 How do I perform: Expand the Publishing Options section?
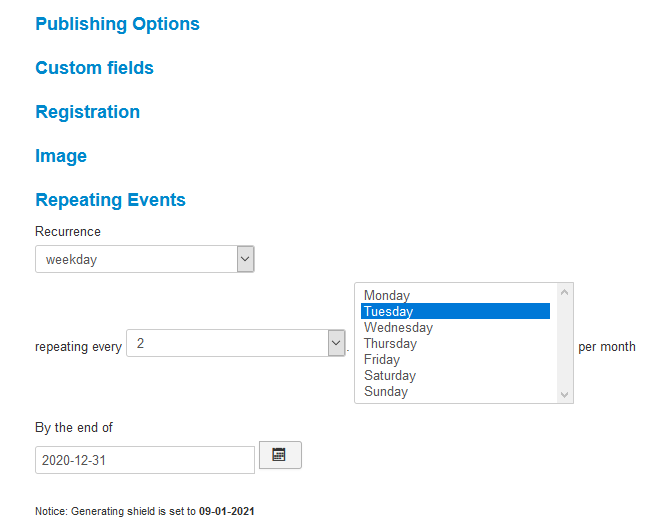[x=118, y=24]
